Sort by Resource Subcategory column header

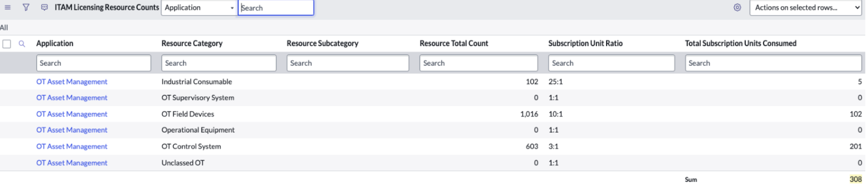322,43
